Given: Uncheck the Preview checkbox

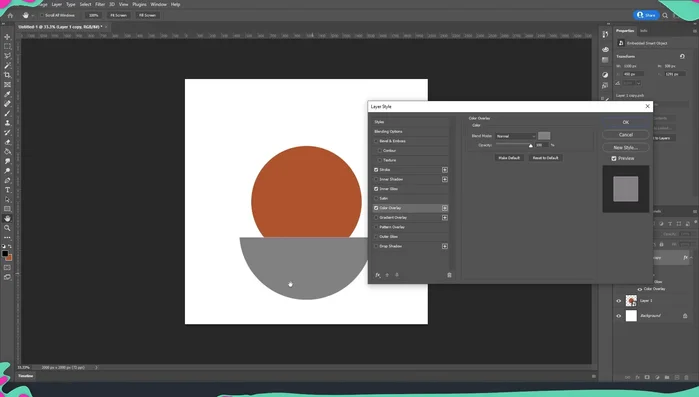Looking at the screenshot, I should point(614,159).
